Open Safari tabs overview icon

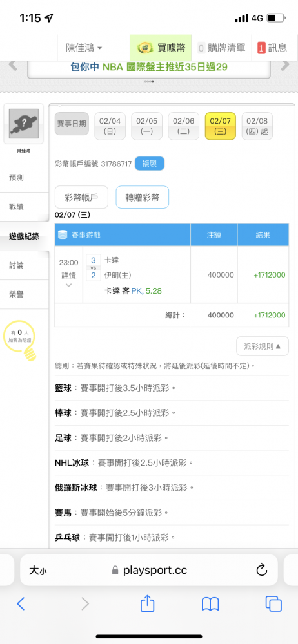[x=273, y=603]
